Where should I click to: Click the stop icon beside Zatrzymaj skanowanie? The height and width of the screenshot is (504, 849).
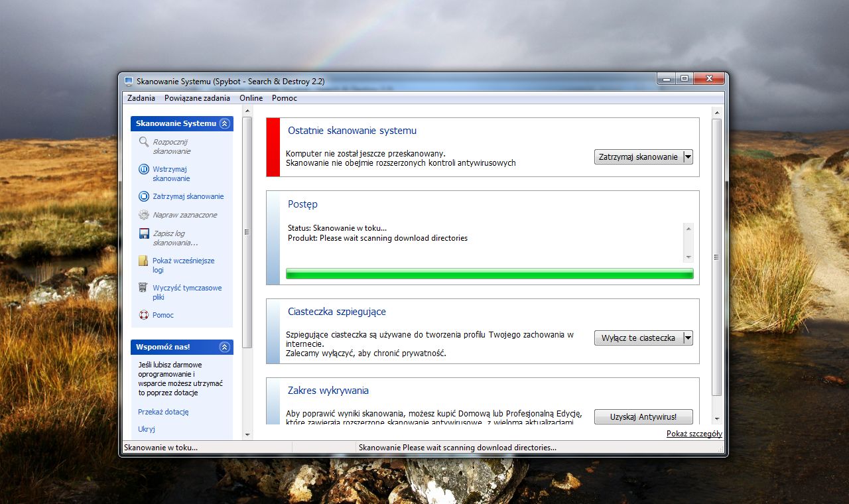click(144, 196)
